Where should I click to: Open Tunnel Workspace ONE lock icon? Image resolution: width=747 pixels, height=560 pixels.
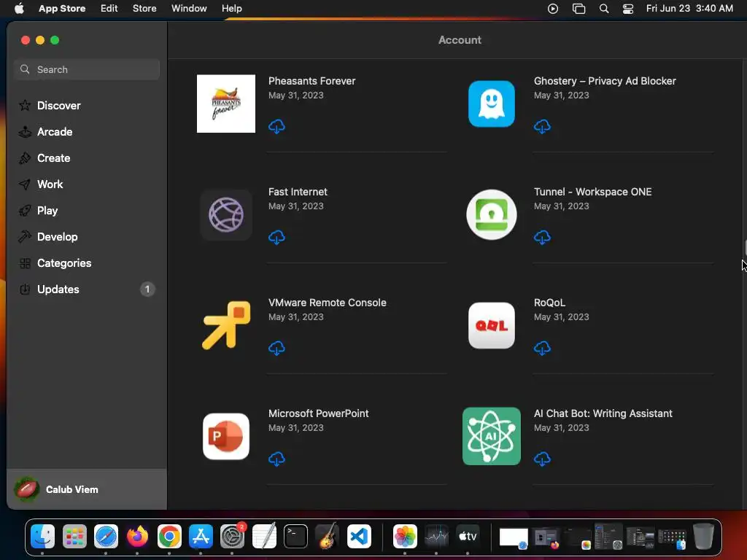(x=491, y=215)
